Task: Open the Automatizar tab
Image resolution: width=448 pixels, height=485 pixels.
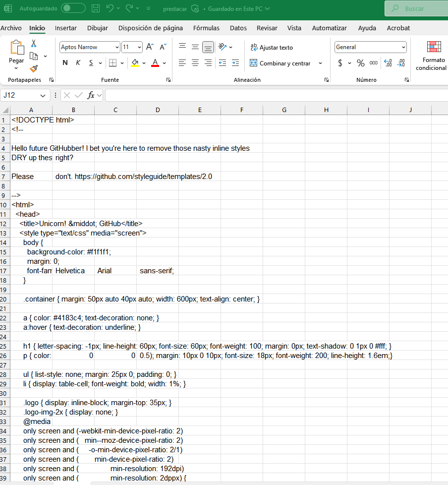Action: [x=330, y=28]
